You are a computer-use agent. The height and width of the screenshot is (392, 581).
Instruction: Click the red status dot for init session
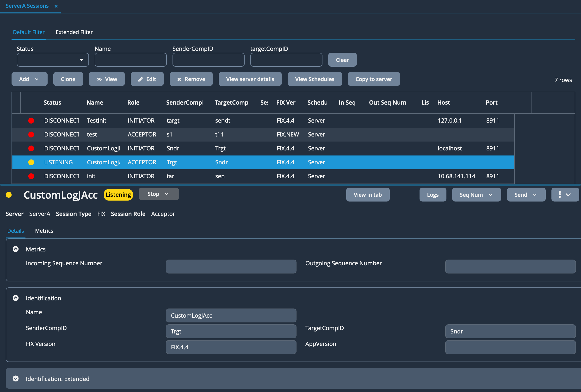pos(31,176)
